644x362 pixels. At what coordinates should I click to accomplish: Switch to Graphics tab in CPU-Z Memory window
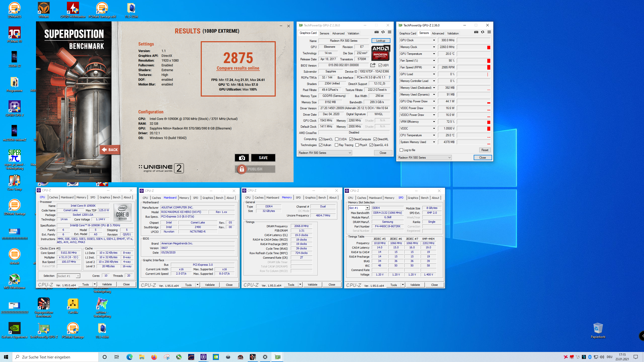tap(310, 198)
